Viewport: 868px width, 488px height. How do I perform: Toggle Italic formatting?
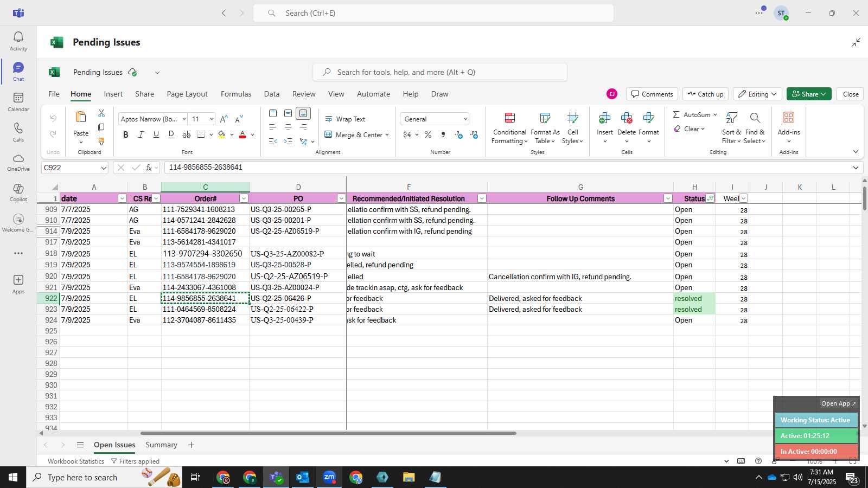pyautogui.click(x=141, y=134)
